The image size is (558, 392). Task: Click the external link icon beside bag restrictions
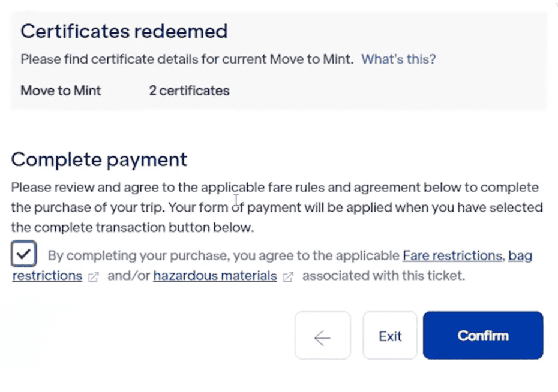coord(93,277)
